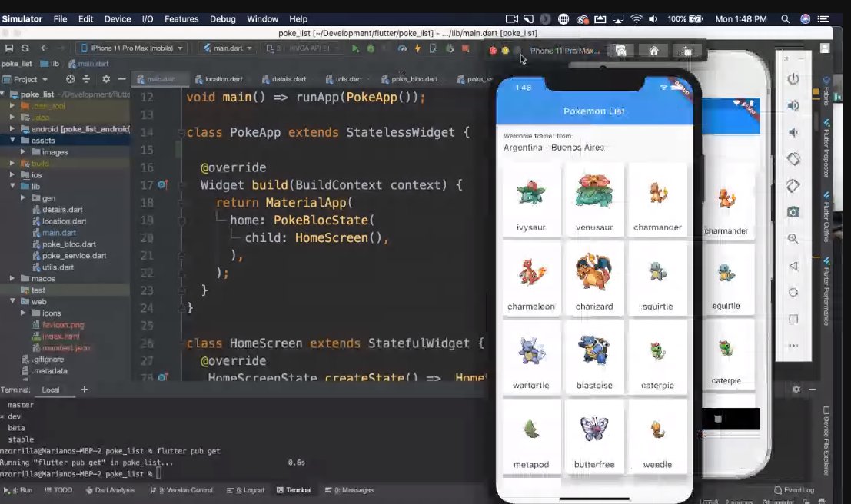
Task: Switch to details.dart editor tab
Action: [284, 79]
